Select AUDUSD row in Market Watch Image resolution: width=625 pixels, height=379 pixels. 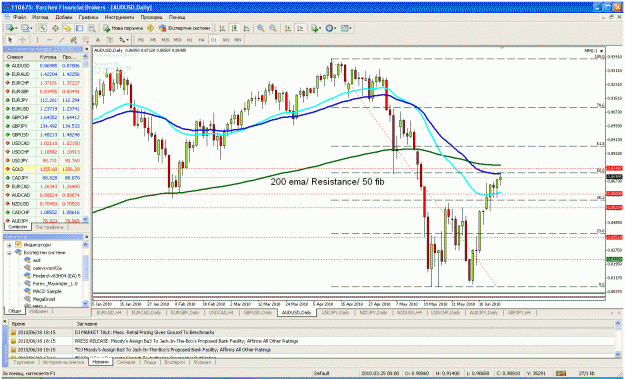pos(43,65)
